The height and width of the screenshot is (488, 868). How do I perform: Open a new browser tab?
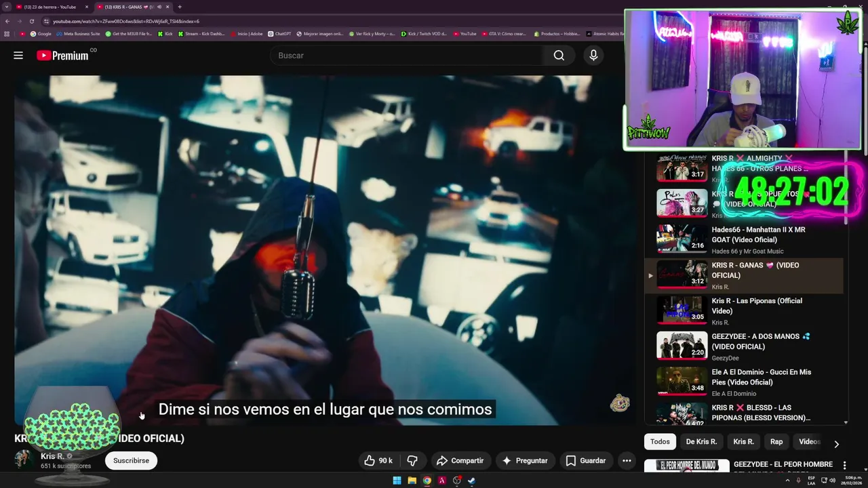180,7
